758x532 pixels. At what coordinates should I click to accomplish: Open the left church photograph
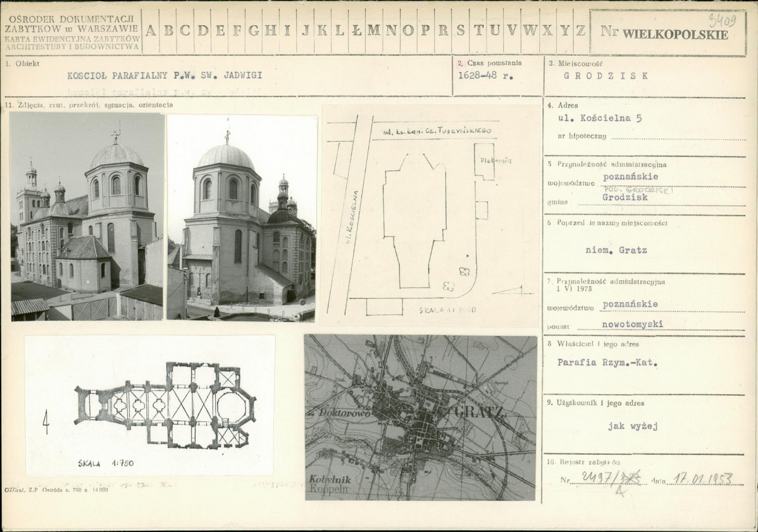[87, 216]
